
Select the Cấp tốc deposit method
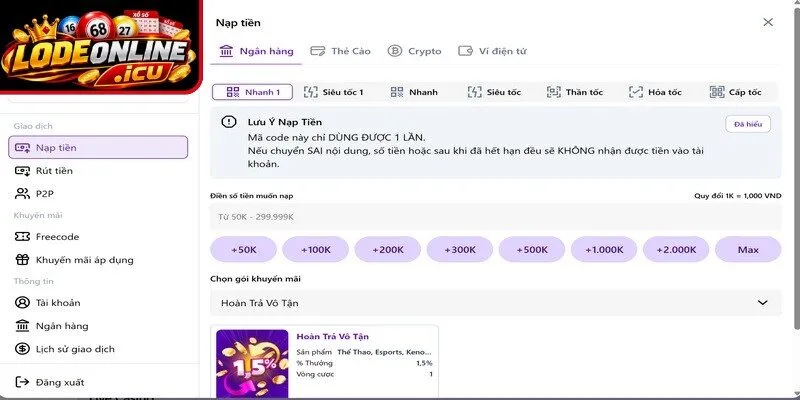(x=735, y=92)
